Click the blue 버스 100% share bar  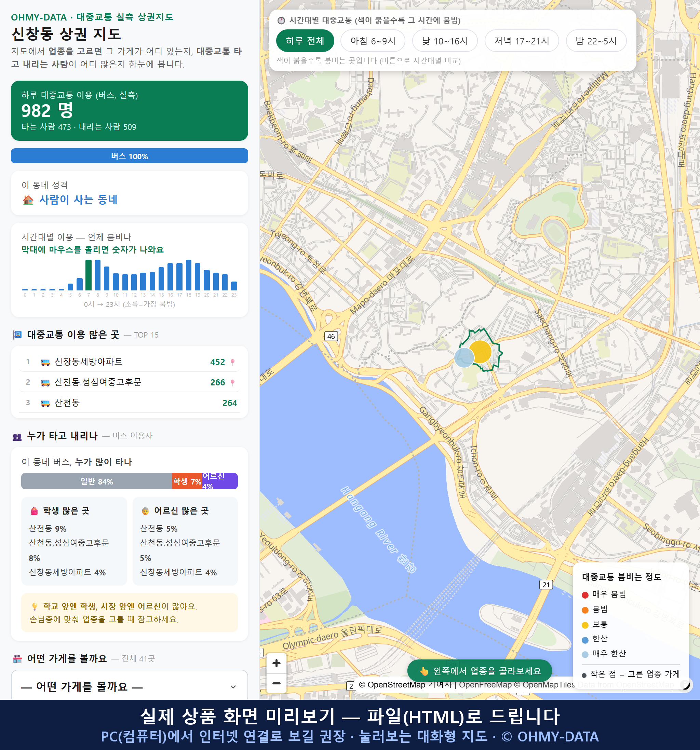130,156
